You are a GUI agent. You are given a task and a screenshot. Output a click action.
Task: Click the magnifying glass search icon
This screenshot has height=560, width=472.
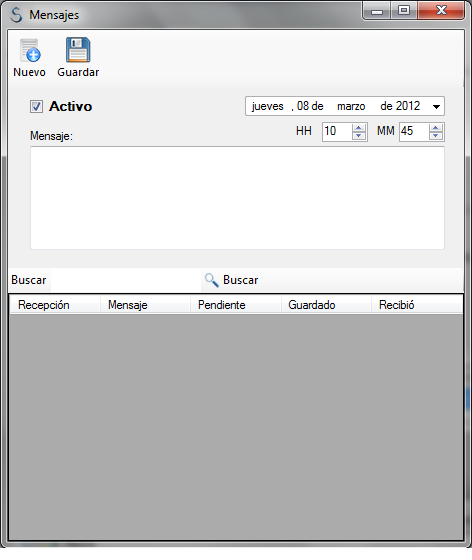coord(211,280)
